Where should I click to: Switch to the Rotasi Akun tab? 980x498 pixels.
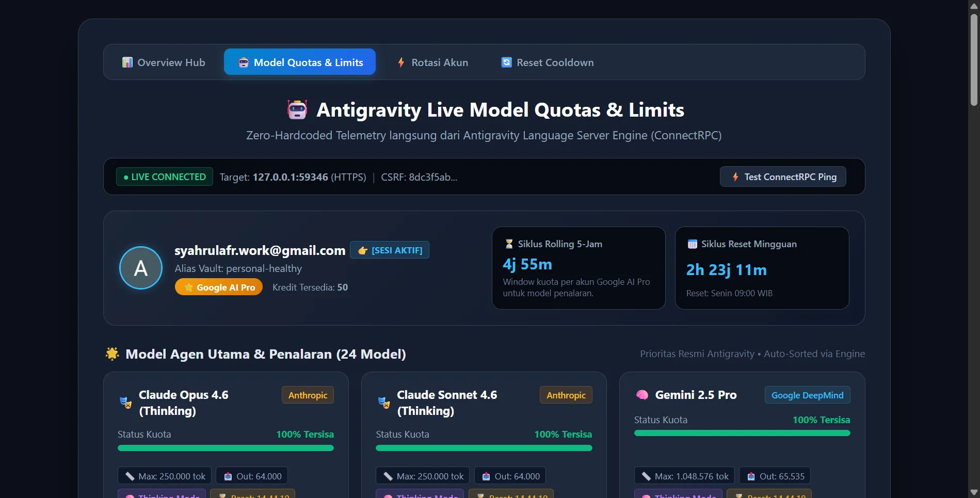pyautogui.click(x=432, y=62)
